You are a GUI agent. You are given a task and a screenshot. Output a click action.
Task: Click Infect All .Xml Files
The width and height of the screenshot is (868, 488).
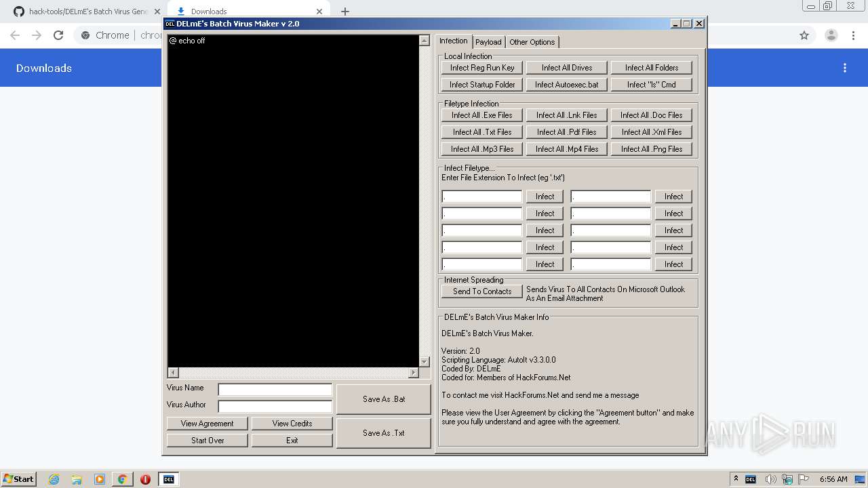[652, 132]
